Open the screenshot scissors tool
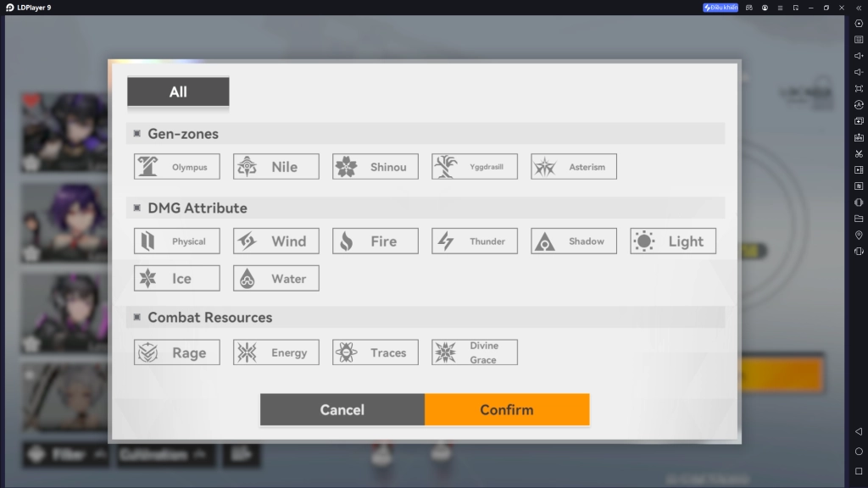This screenshot has height=488, width=868. 859,153
